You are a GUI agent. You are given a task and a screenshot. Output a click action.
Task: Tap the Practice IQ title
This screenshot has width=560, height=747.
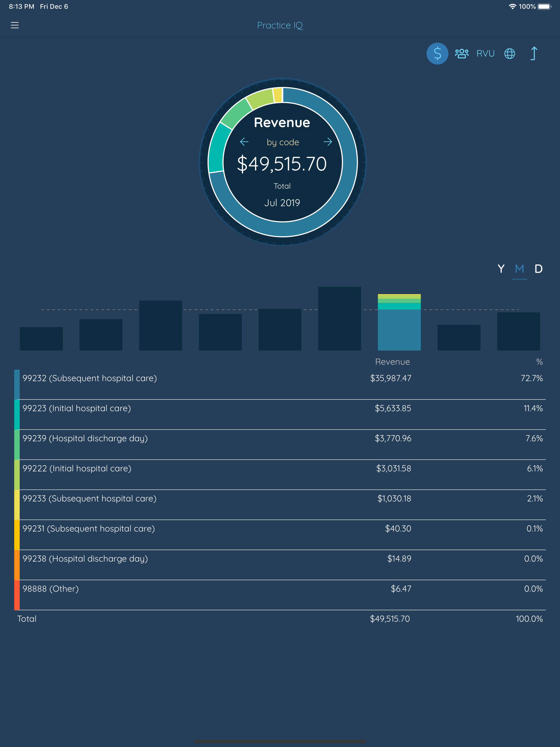coord(280,25)
